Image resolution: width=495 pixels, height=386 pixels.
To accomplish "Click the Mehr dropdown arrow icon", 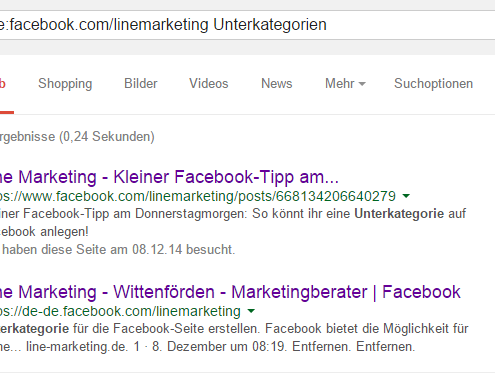I will coord(362,84).
